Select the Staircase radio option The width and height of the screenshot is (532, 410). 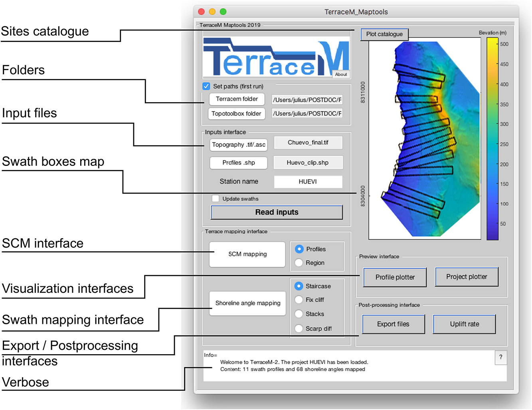(299, 286)
